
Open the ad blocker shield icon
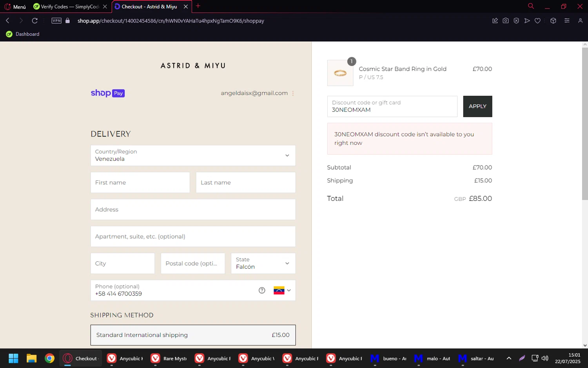click(516, 20)
